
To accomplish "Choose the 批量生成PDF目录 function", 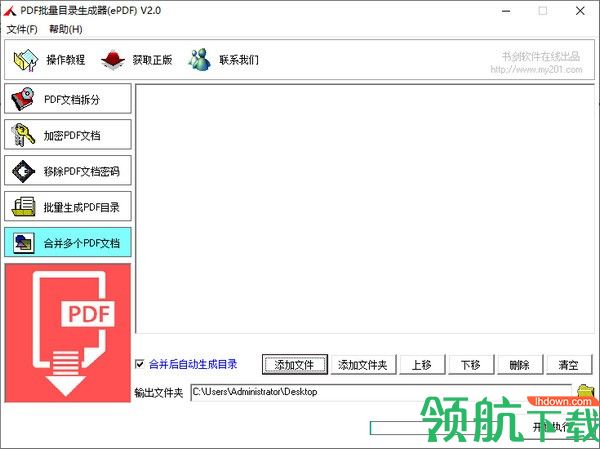I will [68, 207].
